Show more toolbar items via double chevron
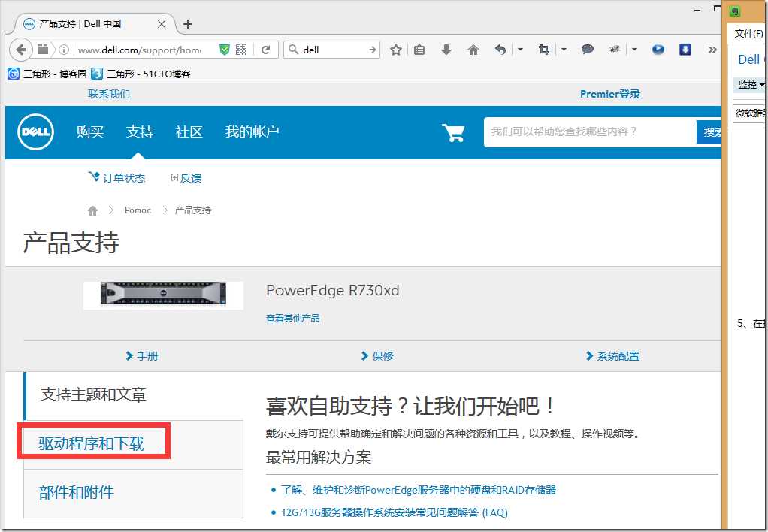The height and width of the screenshot is (532, 768). tap(712, 50)
